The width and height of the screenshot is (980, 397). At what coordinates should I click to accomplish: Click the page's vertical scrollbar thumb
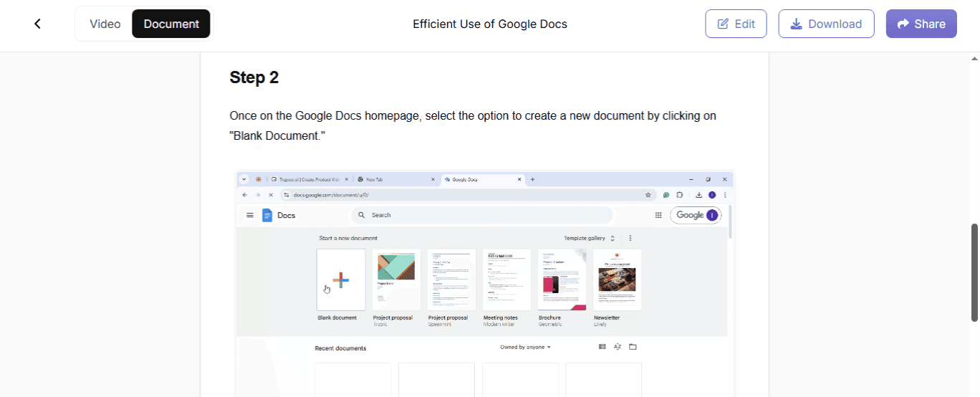tap(974, 272)
